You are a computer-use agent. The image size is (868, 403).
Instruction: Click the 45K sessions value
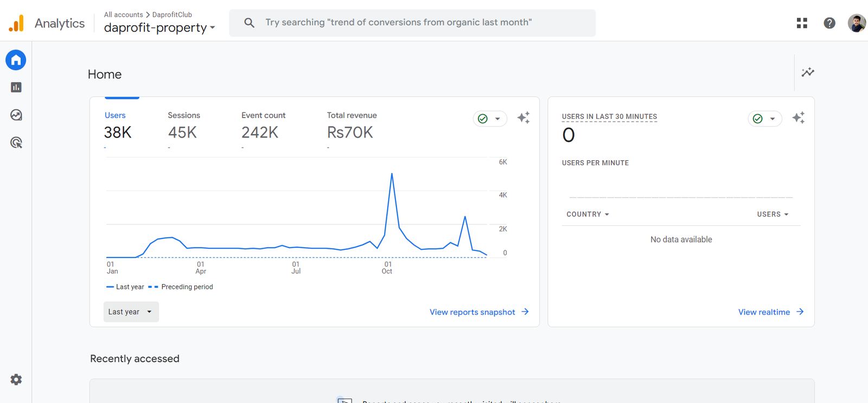point(182,133)
